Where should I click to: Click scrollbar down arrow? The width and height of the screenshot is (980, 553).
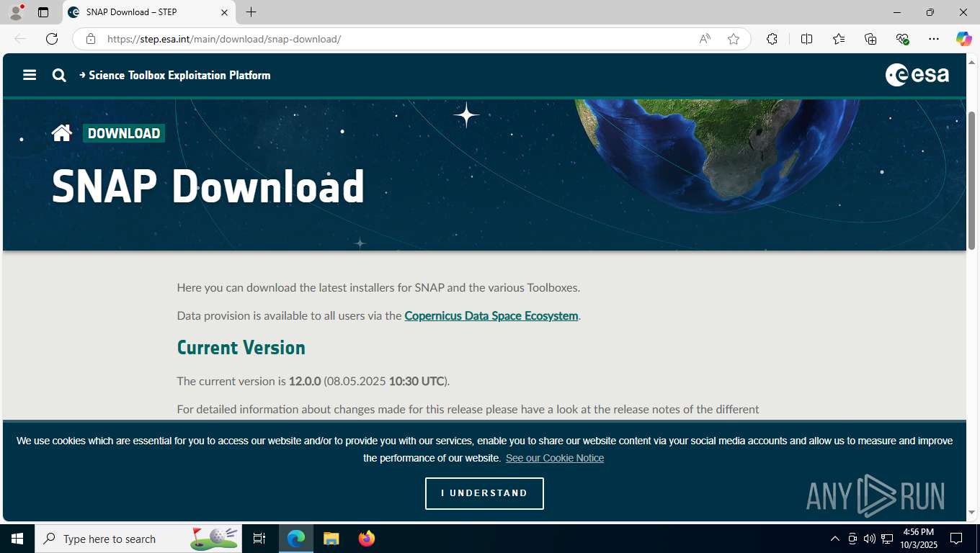click(x=971, y=513)
